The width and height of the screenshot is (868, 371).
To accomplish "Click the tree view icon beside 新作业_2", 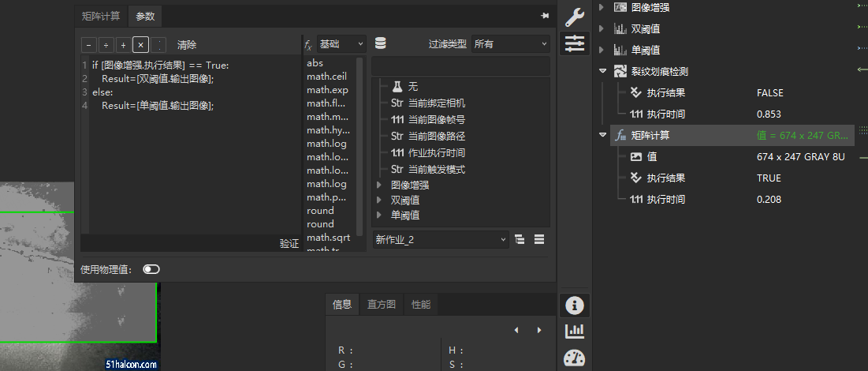I will 520,239.
